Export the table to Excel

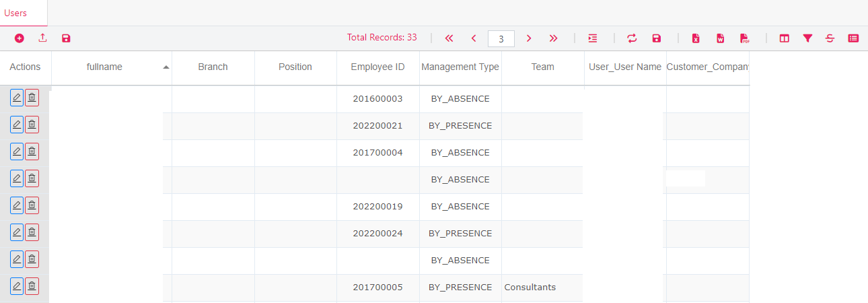[696, 38]
